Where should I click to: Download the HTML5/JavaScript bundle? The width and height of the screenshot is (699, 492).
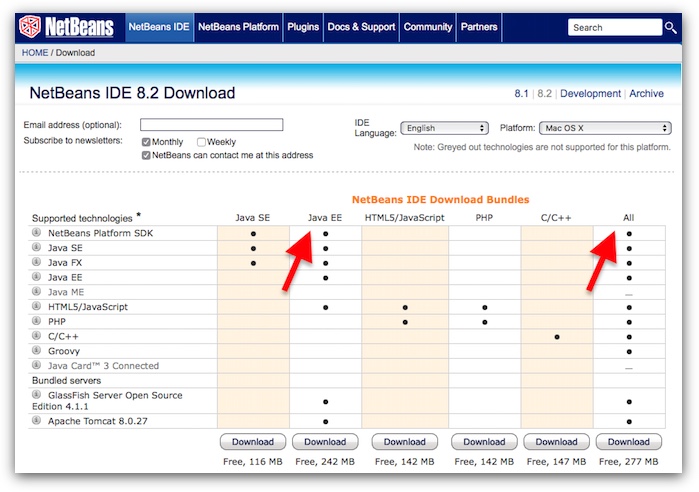pos(405,442)
